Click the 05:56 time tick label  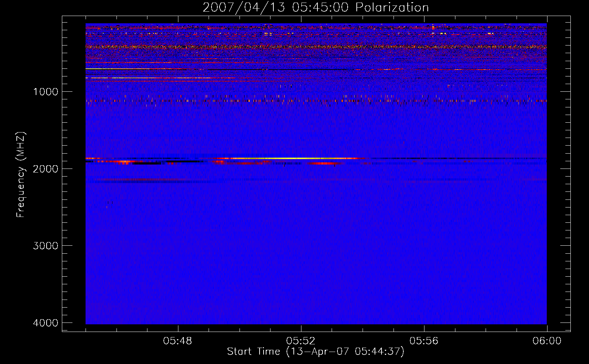(x=424, y=341)
